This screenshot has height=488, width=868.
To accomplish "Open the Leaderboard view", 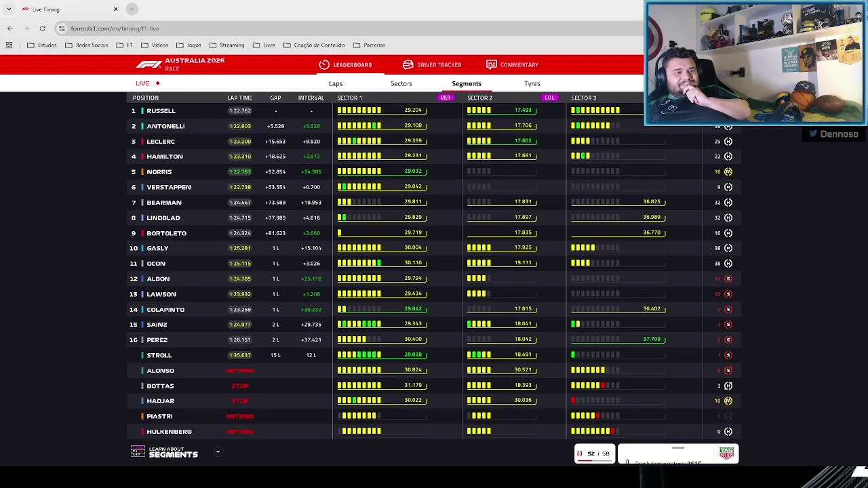I will pos(345,64).
